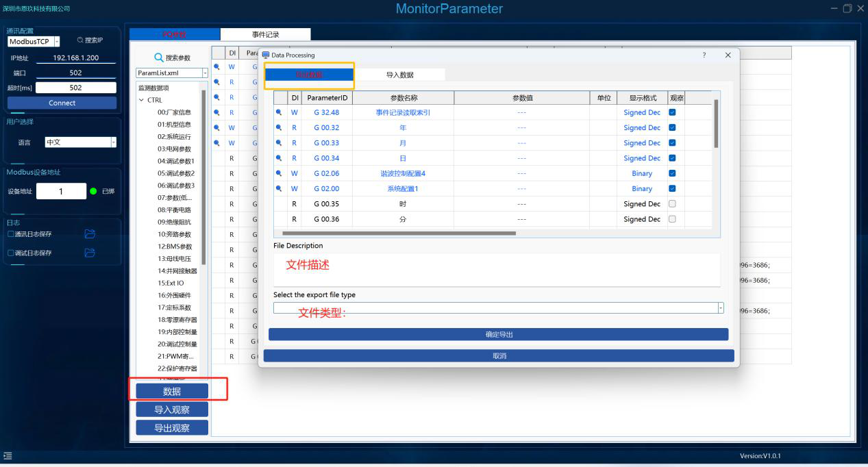Screen dimensions: 868x467
Task: Click the green device status indicator
Action: pos(93,191)
